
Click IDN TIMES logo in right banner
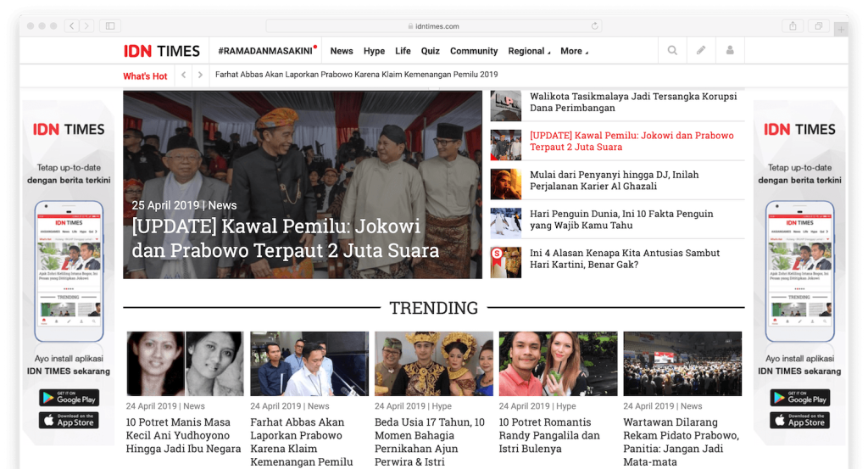click(x=799, y=130)
